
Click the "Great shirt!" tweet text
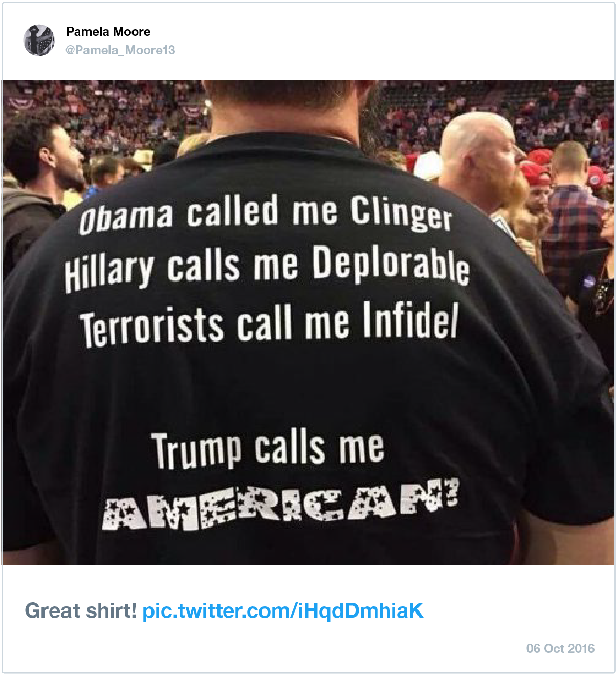[x=80, y=611]
